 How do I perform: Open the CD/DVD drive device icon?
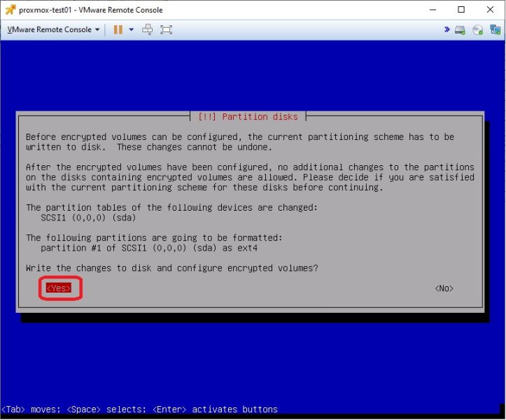(x=477, y=30)
